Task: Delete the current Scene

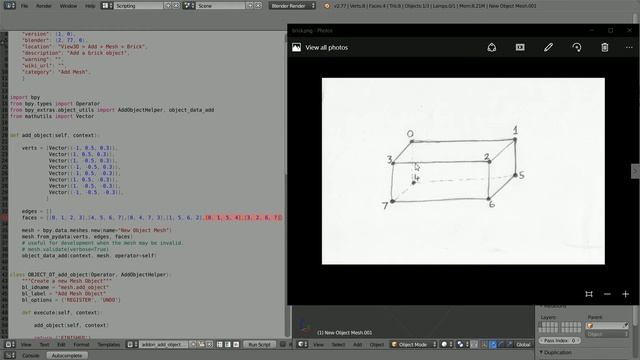Action: [258, 6]
